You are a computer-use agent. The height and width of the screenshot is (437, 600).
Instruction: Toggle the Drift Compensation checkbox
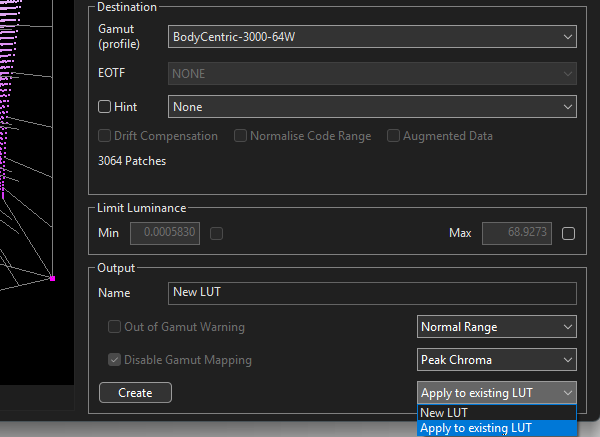pos(104,135)
